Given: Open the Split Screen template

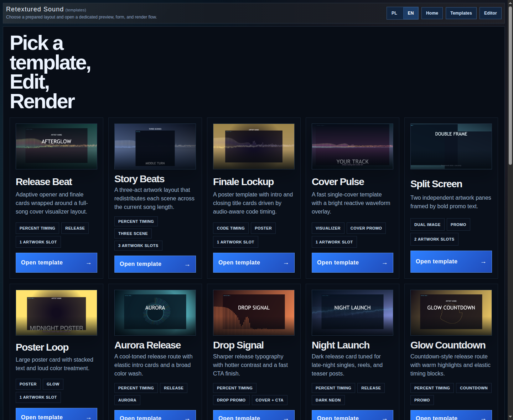Looking at the screenshot, I should tap(451, 262).
